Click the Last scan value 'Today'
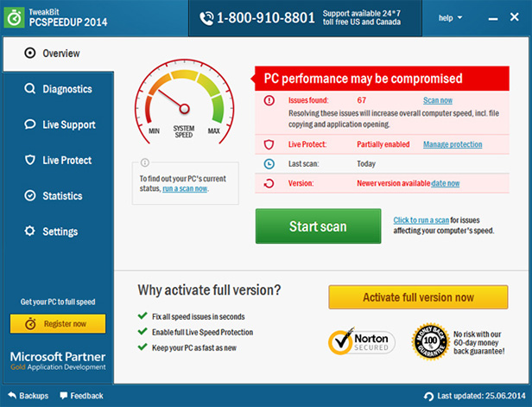532x407 pixels. (366, 164)
